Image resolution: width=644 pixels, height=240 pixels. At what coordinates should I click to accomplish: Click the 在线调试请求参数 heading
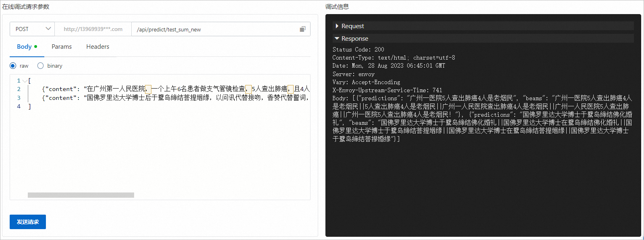coord(26,7)
